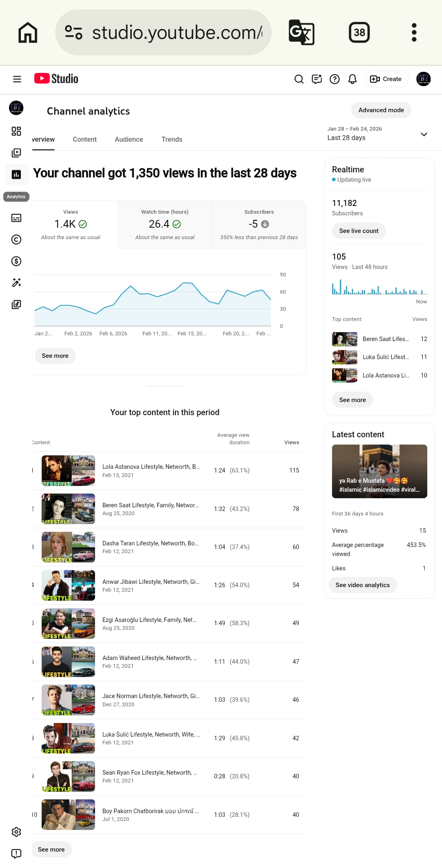Open the Settings gear in the sidebar
Viewport: 442px width, 868px height.
coord(16,832)
